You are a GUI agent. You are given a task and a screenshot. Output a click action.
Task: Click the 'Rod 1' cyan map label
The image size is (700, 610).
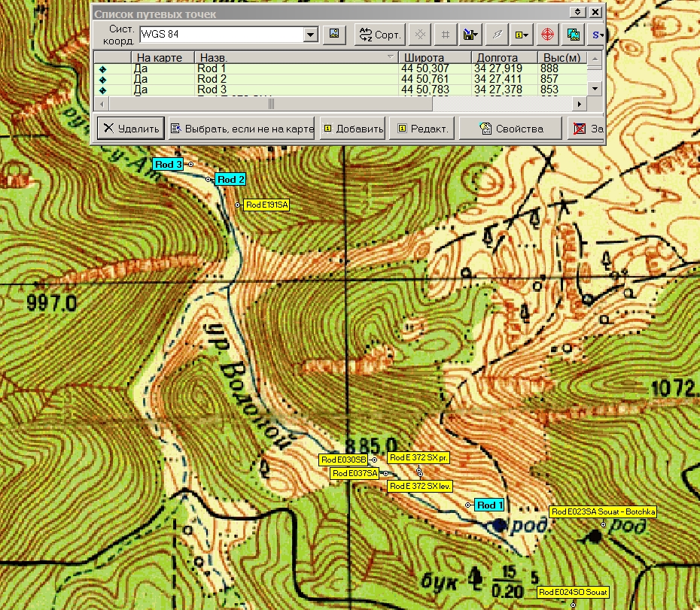[x=490, y=505]
